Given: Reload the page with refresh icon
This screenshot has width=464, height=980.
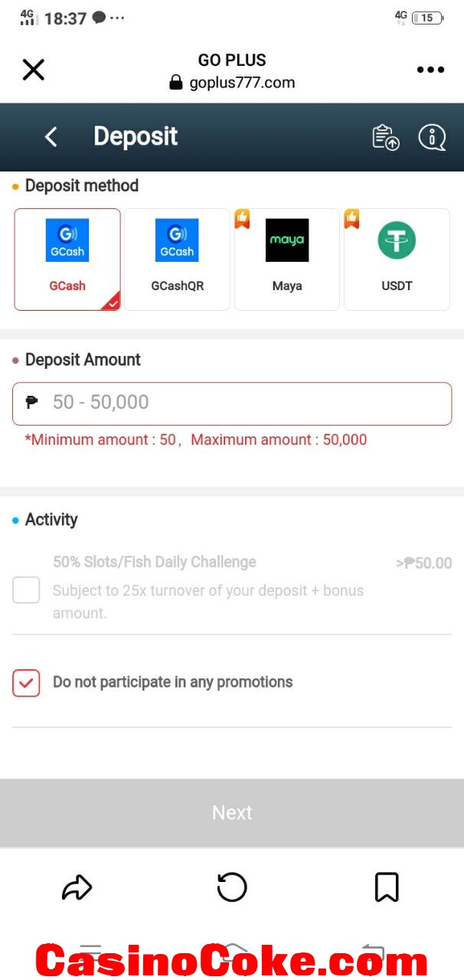Looking at the screenshot, I should tap(232, 887).
